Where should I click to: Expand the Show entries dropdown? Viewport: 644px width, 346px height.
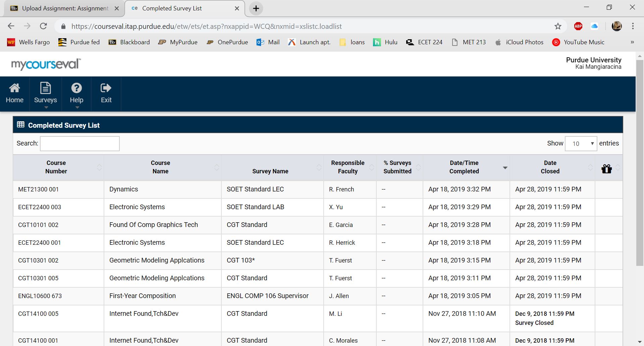click(581, 143)
